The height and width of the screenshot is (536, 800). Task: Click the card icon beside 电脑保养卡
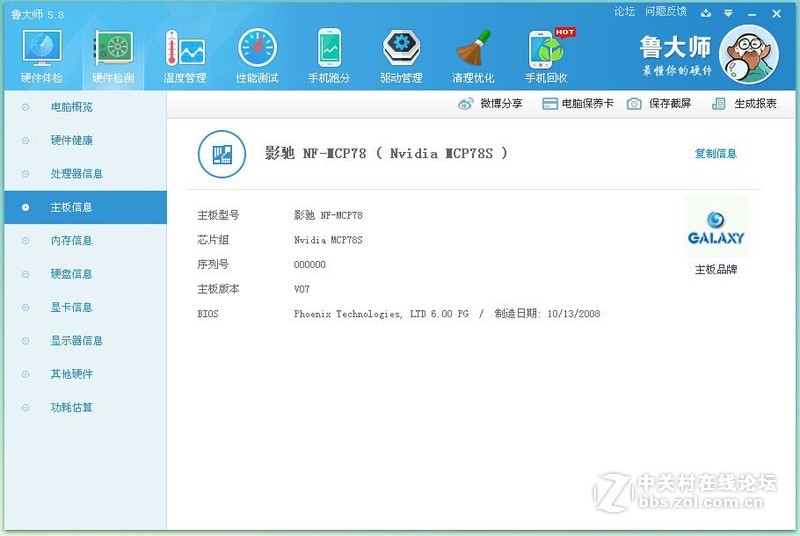pos(549,104)
